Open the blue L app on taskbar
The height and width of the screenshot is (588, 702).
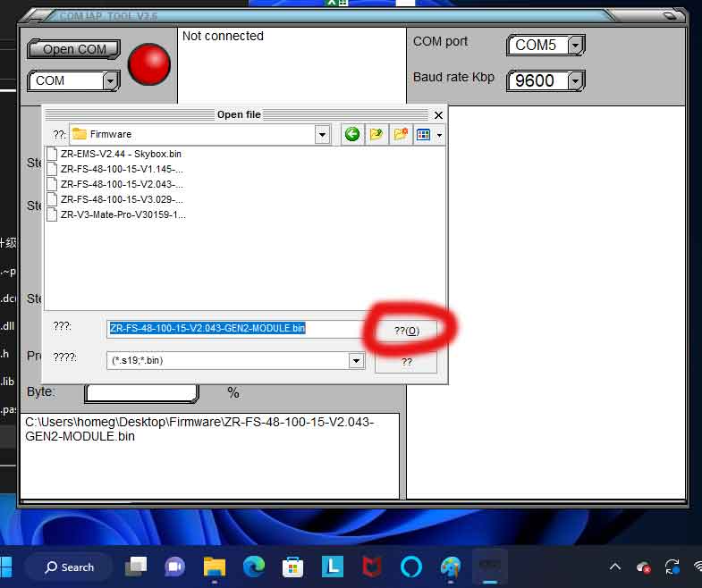(333, 567)
